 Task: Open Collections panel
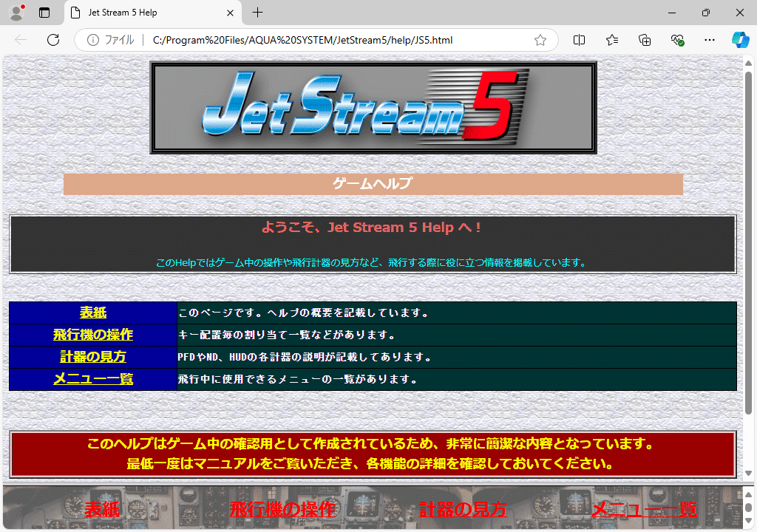point(645,40)
